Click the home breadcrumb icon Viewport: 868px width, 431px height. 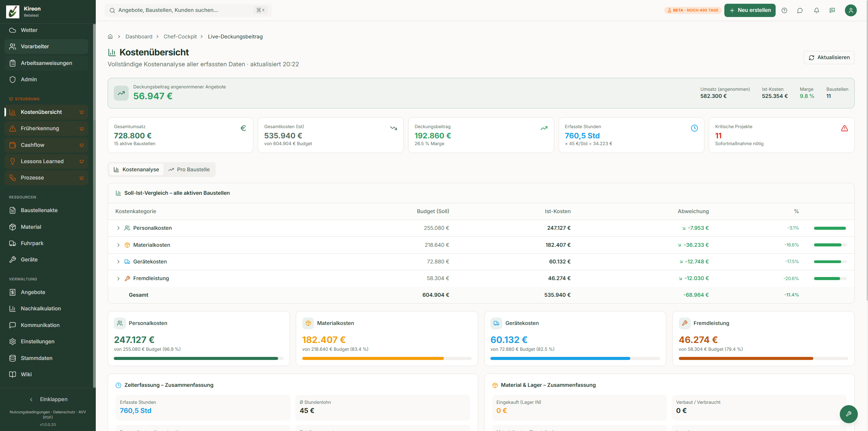pyautogui.click(x=110, y=36)
